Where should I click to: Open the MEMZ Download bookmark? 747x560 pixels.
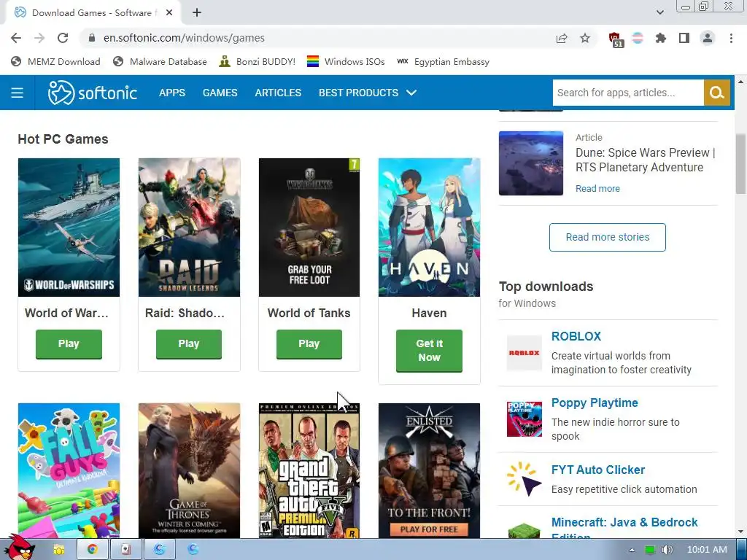pyautogui.click(x=55, y=62)
